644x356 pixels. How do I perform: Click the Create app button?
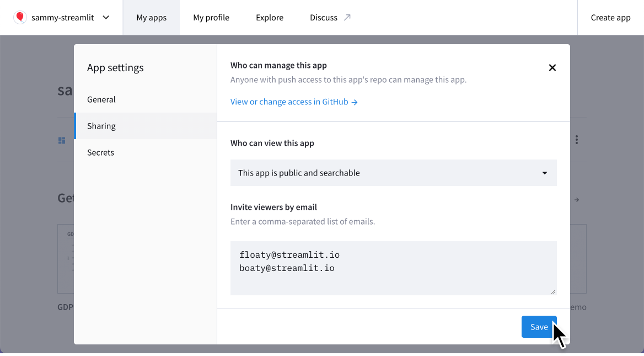pos(610,17)
